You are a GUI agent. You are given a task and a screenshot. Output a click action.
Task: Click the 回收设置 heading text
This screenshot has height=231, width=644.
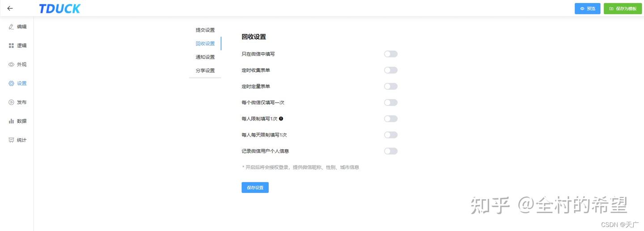point(254,37)
